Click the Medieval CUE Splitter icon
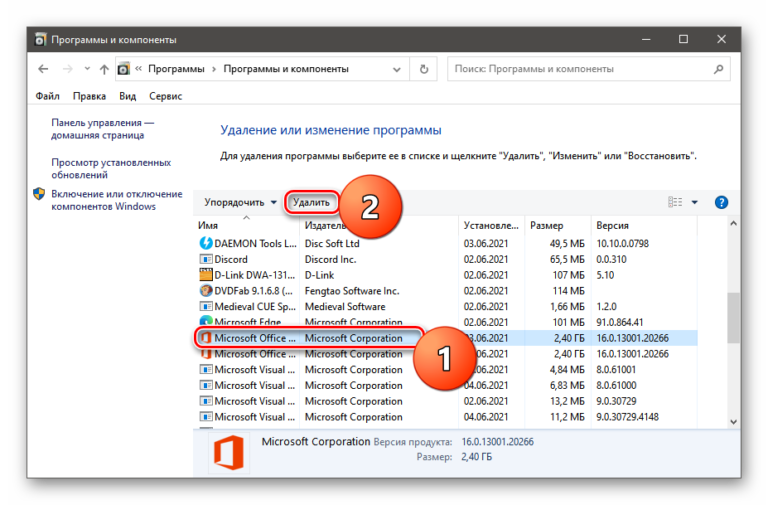This screenshot has width=768, height=505. pyautogui.click(x=206, y=307)
